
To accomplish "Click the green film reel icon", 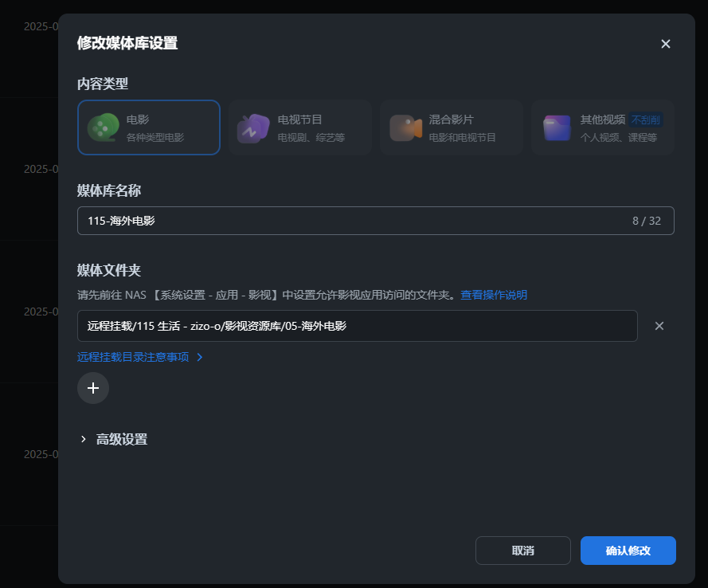I will (104, 127).
